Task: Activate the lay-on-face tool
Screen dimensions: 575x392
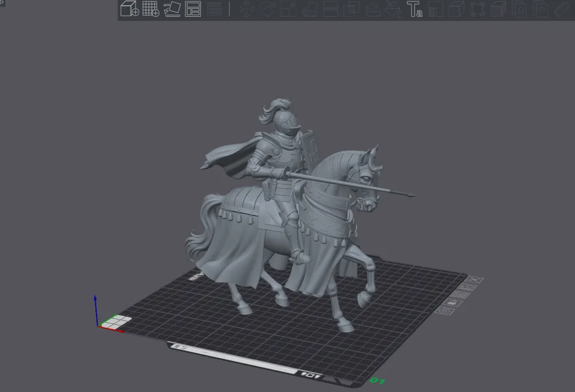Action: tap(309, 10)
